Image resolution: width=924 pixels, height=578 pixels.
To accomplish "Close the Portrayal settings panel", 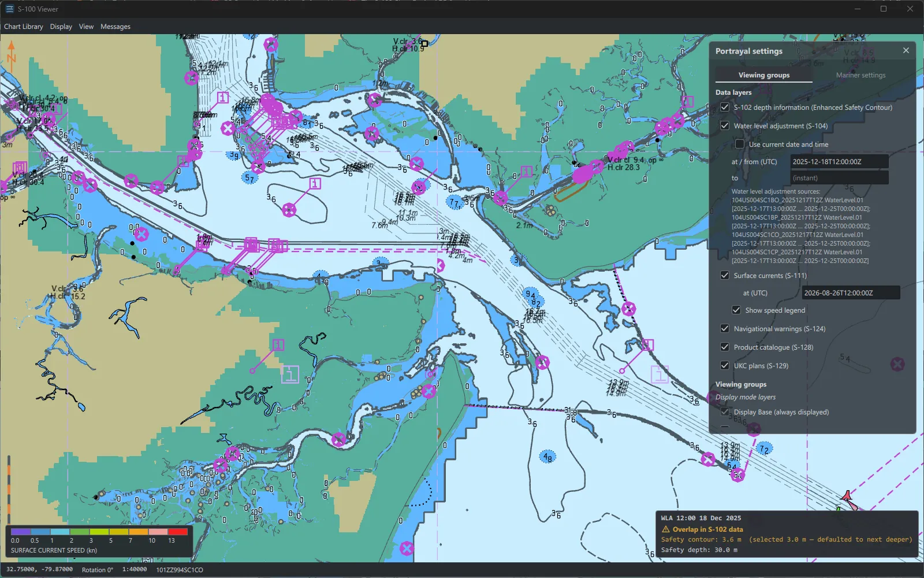I will pos(906,51).
